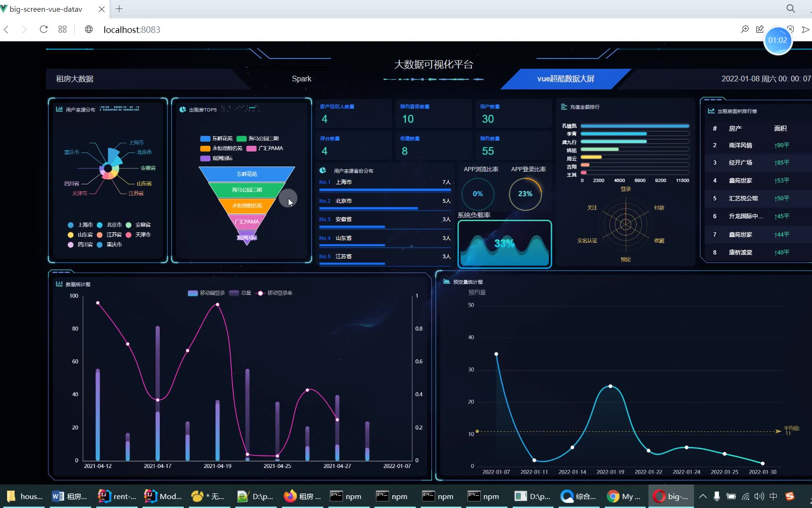Click the pie icon beside 出租房TOP5
The image size is (812, 508).
point(183,110)
